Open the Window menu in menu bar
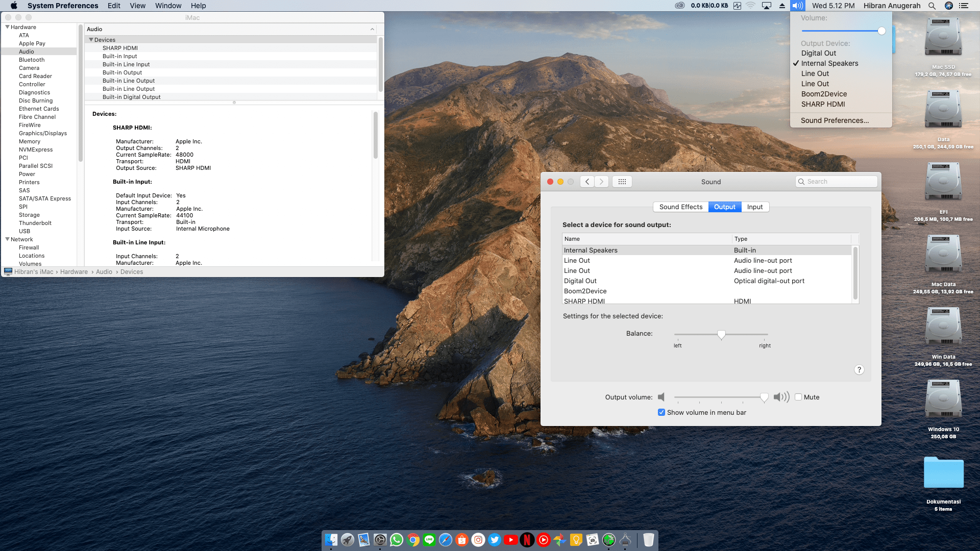Image resolution: width=980 pixels, height=551 pixels. click(x=168, y=6)
